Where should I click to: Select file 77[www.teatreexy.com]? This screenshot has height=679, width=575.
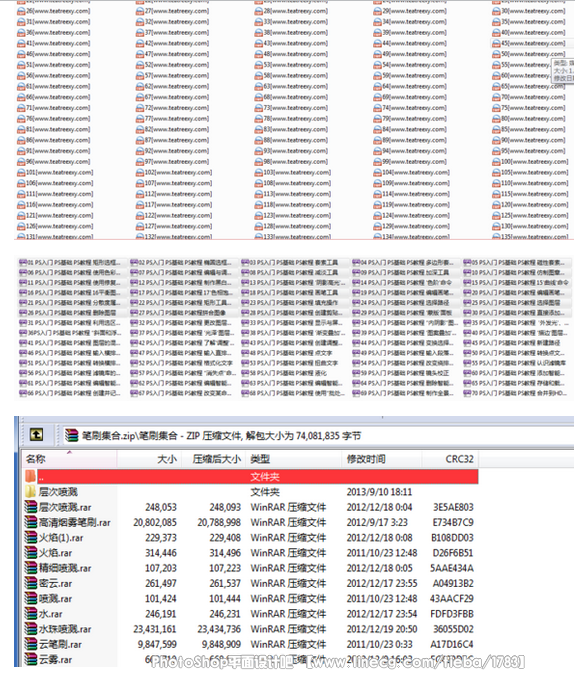coord(172,119)
